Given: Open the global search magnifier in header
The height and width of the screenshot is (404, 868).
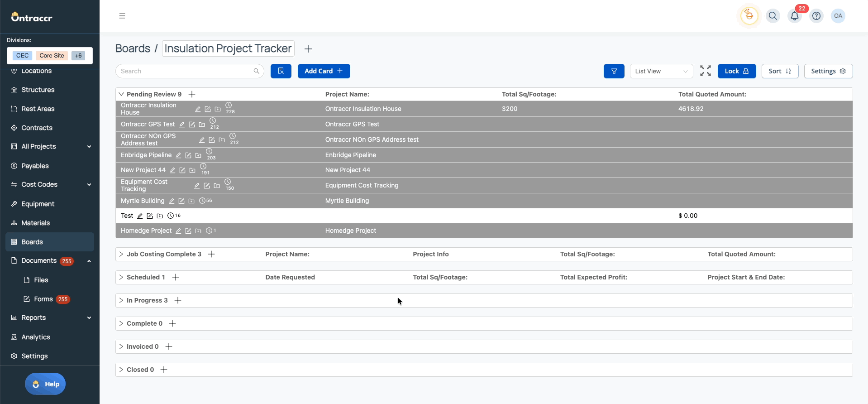Looking at the screenshot, I should pyautogui.click(x=773, y=16).
